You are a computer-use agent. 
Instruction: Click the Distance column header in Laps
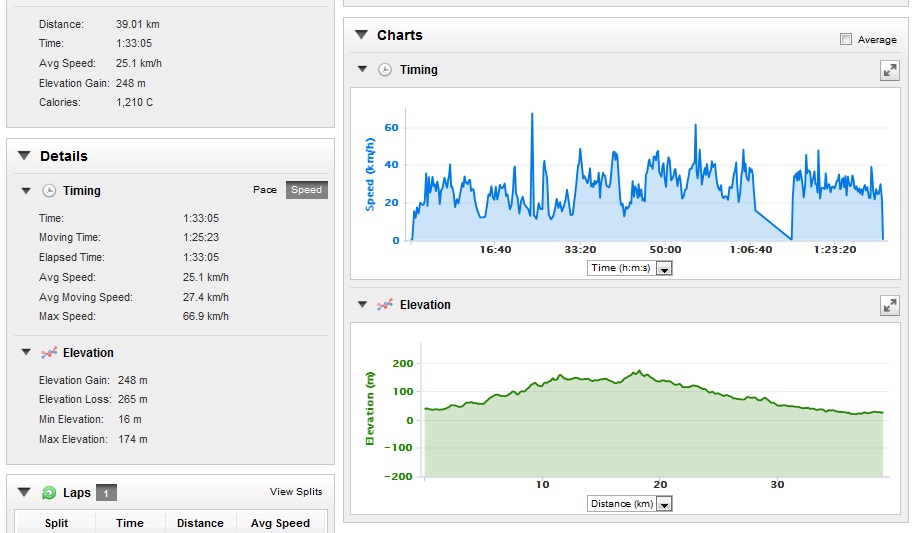(x=200, y=523)
